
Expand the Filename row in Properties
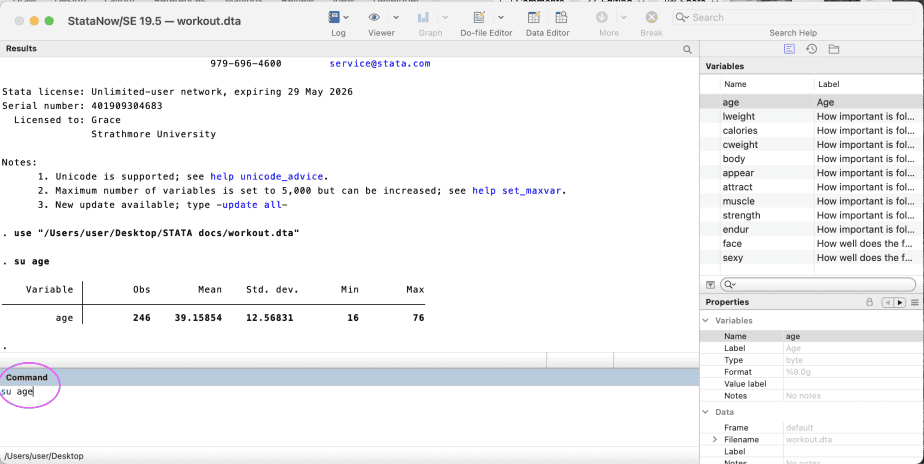(714, 440)
